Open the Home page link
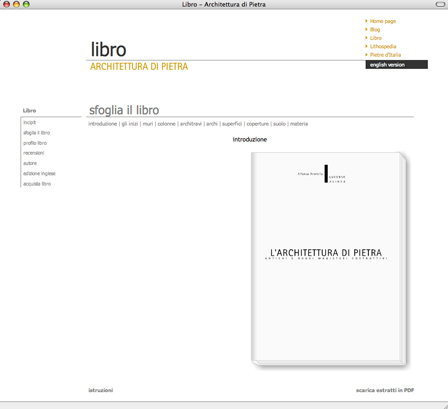448x409 pixels. (x=383, y=21)
